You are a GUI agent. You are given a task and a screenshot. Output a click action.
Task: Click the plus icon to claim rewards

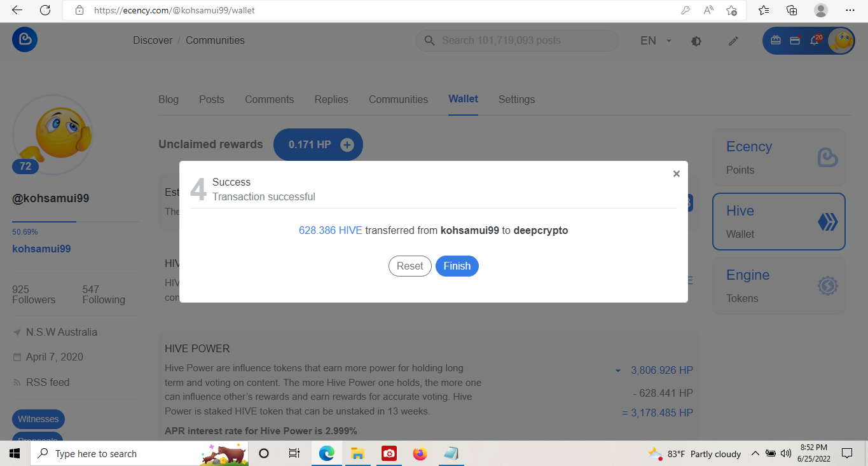[347, 145]
